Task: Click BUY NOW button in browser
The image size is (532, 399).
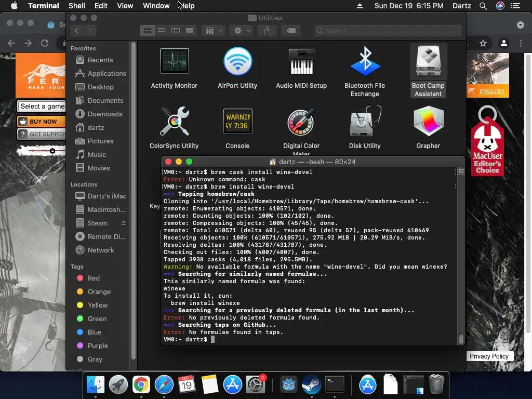Action: (x=42, y=122)
